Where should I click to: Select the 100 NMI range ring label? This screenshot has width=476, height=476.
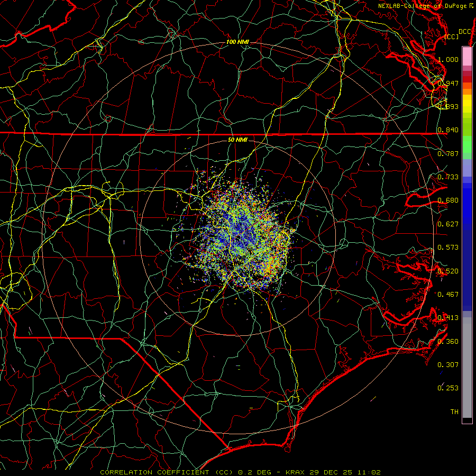(237, 42)
